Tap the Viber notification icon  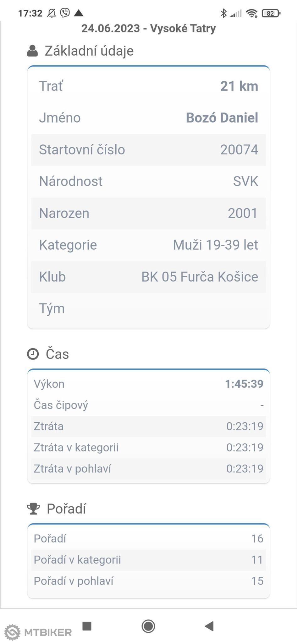click(65, 13)
